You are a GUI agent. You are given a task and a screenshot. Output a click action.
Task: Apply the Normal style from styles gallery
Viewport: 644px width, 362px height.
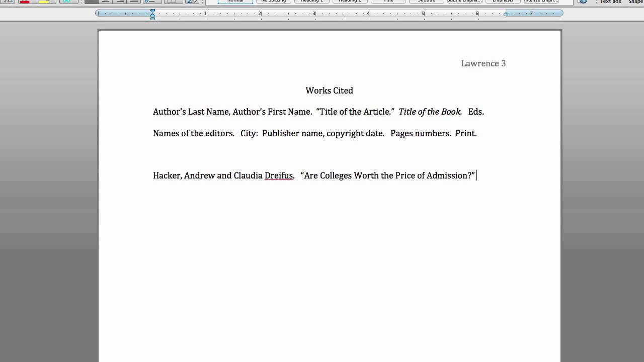235,2
